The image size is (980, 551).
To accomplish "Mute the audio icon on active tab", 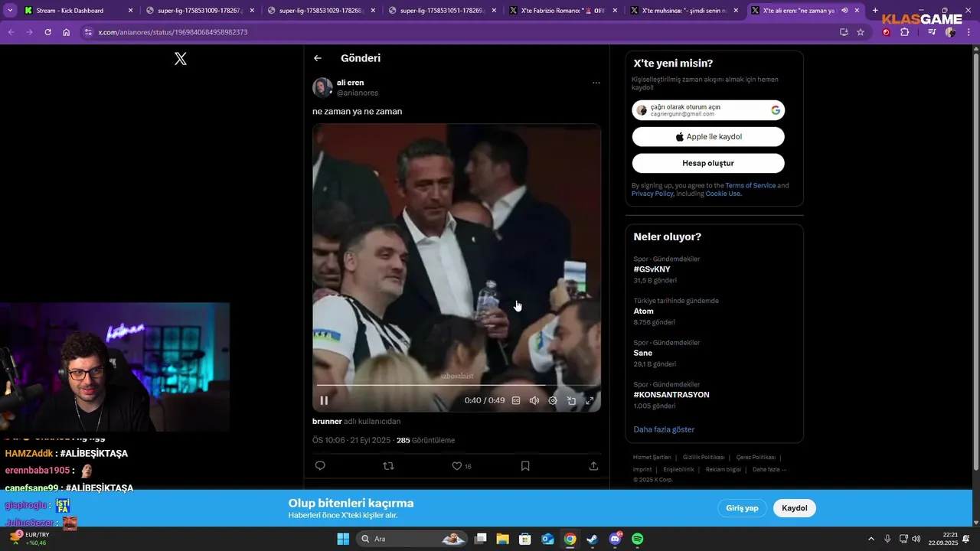I will [x=844, y=11].
